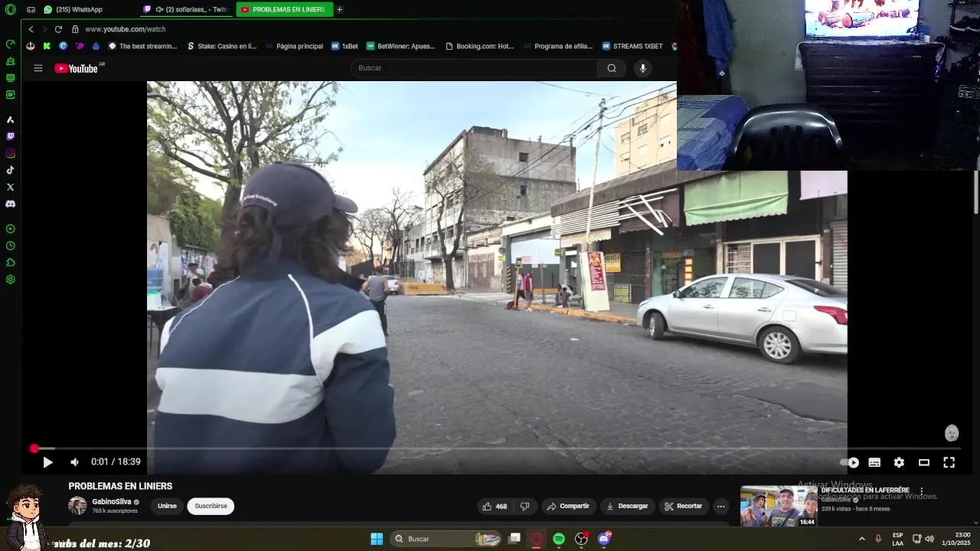Toggle subtitles in video player
This screenshot has width=980, height=551.
(x=874, y=462)
